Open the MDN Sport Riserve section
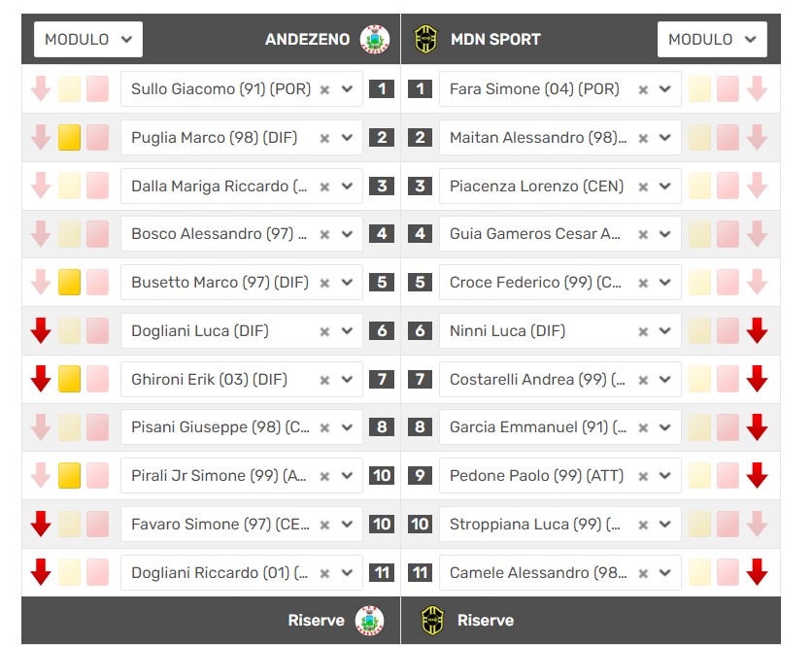812x646 pixels. coord(485,621)
